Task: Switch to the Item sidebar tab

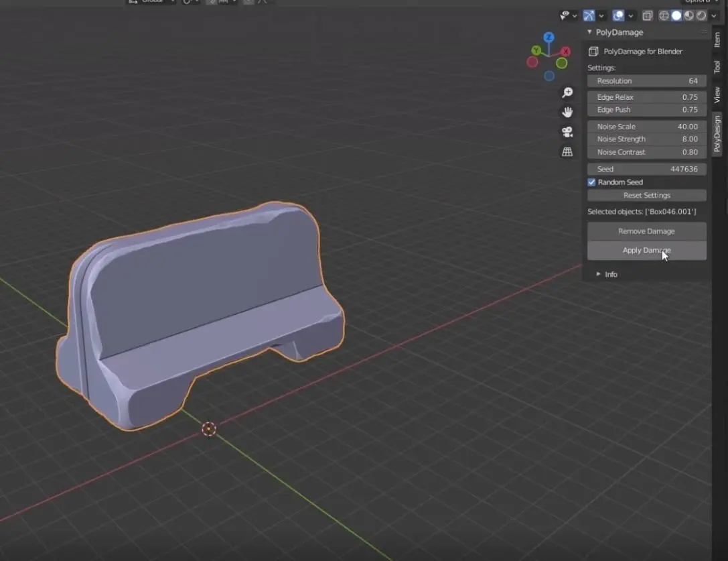Action: tap(717, 40)
